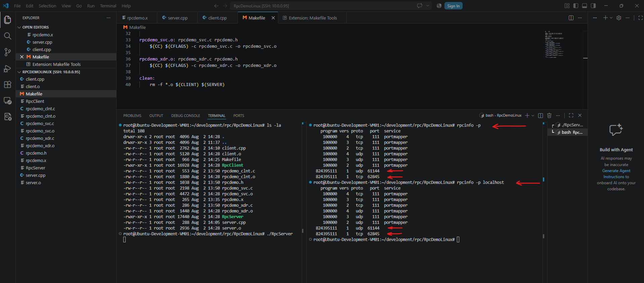Viewport: 644px width, 283px height.
Task: Switch to the Ports panel tab
Action: click(239, 116)
